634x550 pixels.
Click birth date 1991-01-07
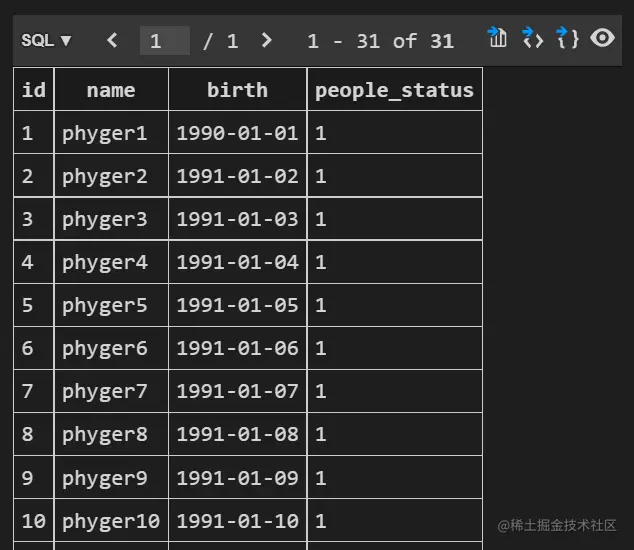[237, 391]
